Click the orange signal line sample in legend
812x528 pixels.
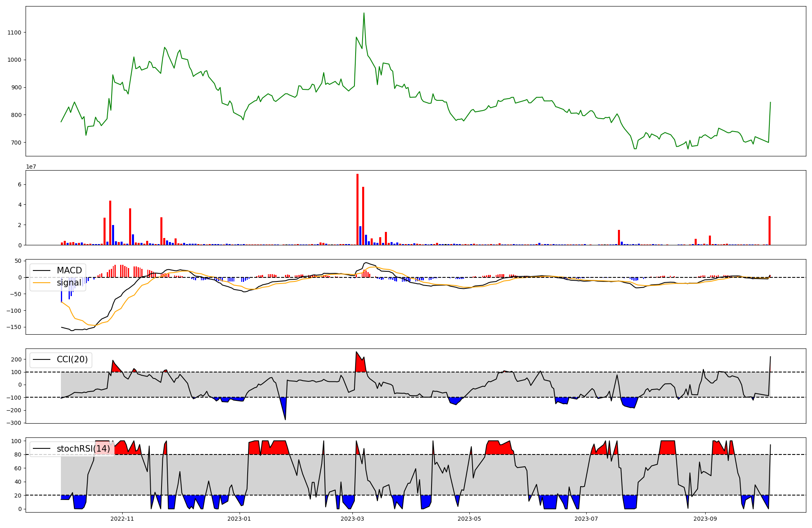41,283
